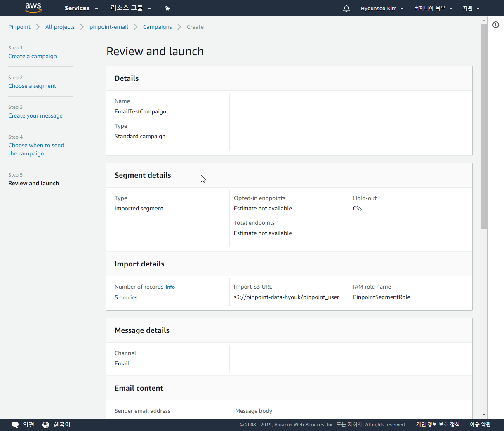Click Estimate not available under Total endpoints
This screenshot has height=431, width=504.
coord(263,233)
